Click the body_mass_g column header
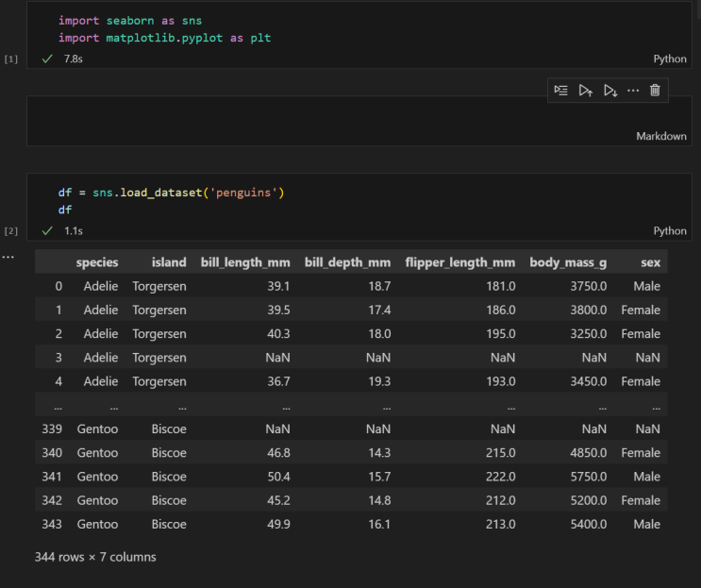 click(568, 262)
